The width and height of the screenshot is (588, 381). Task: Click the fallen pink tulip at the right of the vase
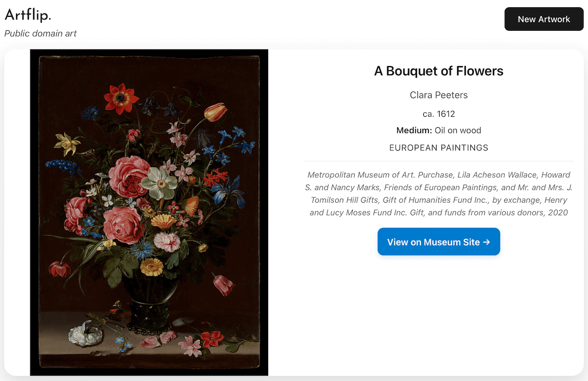click(x=223, y=284)
